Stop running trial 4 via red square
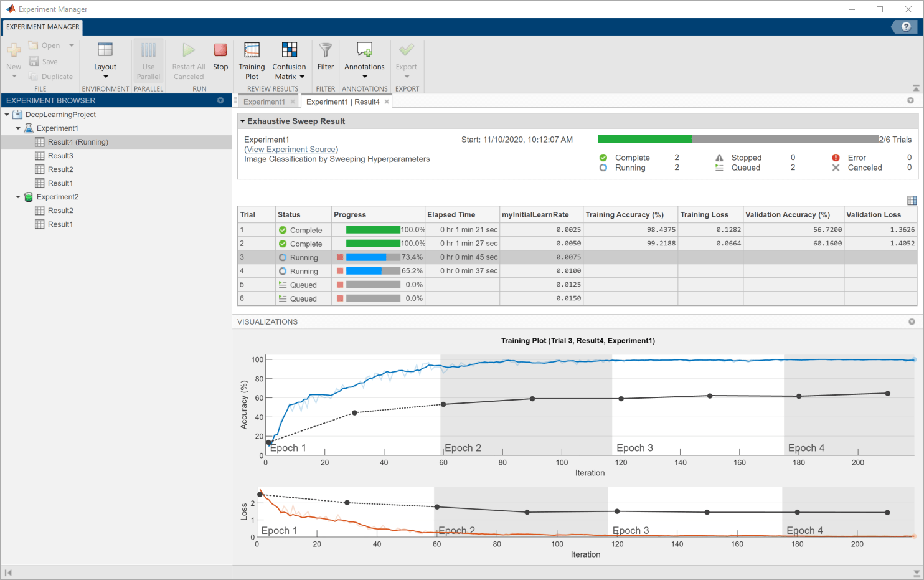This screenshot has width=924, height=580. pos(340,271)
